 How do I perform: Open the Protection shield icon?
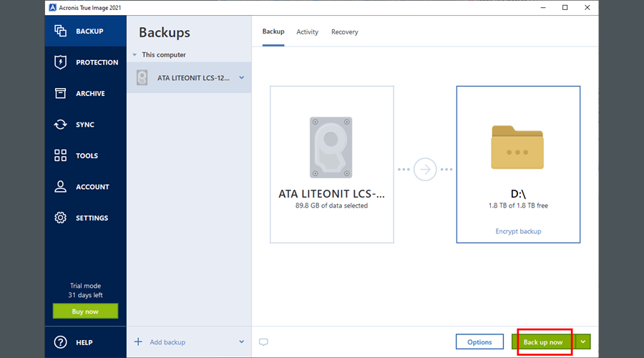click(x=61, y=62)
